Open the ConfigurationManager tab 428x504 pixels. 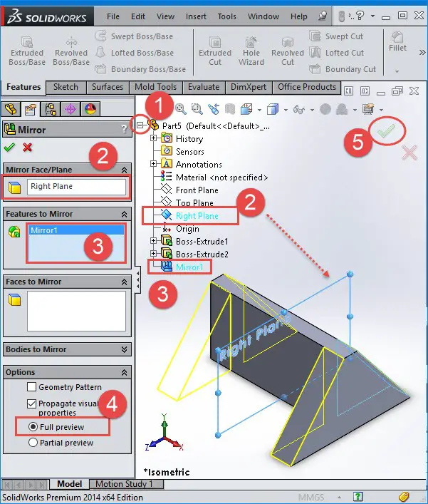[x=51, y=109]
